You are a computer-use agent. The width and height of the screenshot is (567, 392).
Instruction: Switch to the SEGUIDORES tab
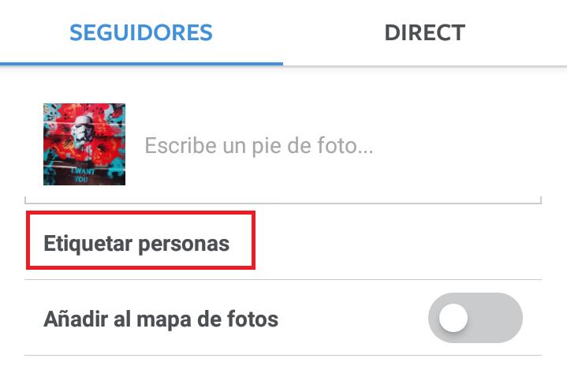pos(141,32)
